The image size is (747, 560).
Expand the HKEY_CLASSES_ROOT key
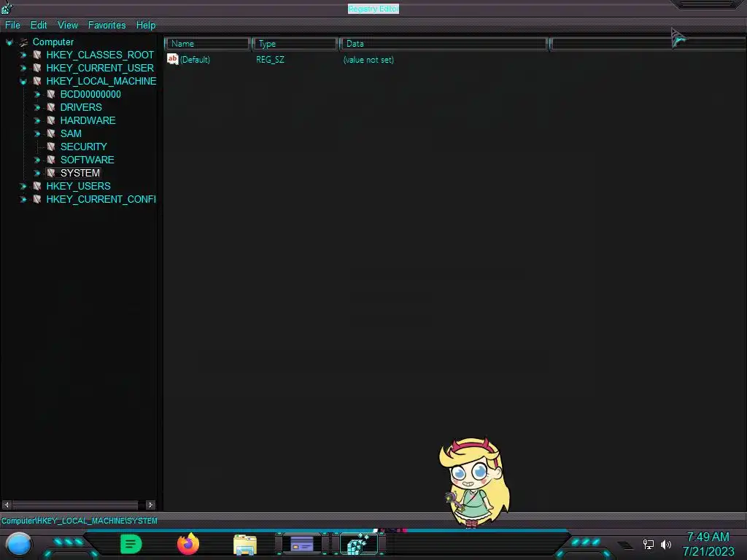[x=23, y=55]
